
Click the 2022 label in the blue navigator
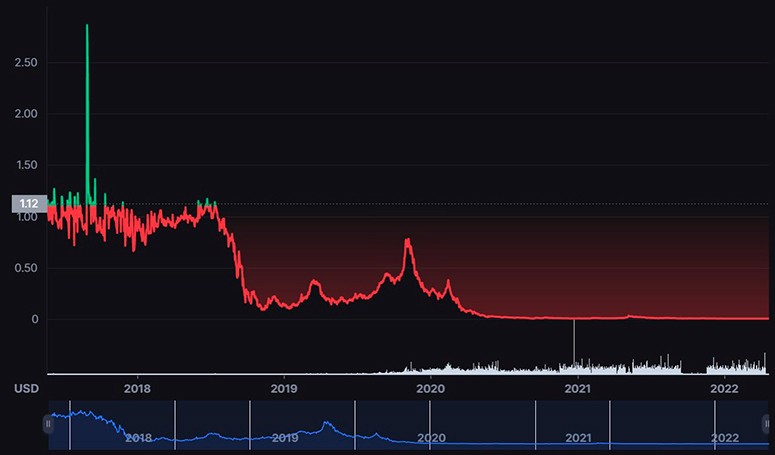725,438
